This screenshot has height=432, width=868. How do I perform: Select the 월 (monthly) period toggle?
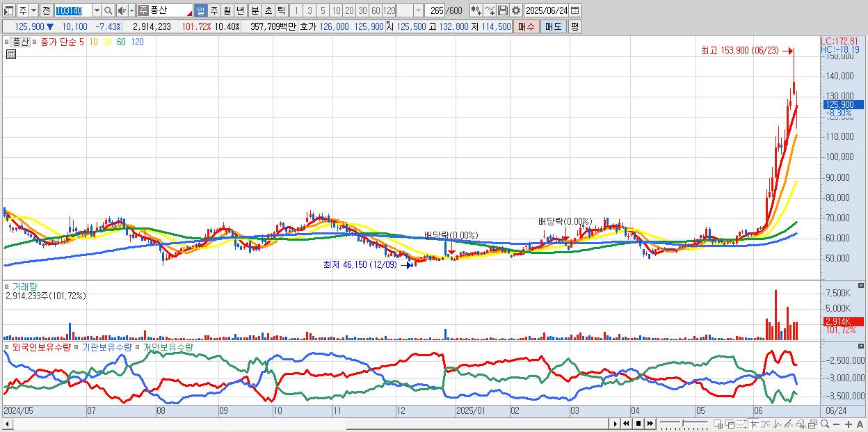click(x=227, y=10)
